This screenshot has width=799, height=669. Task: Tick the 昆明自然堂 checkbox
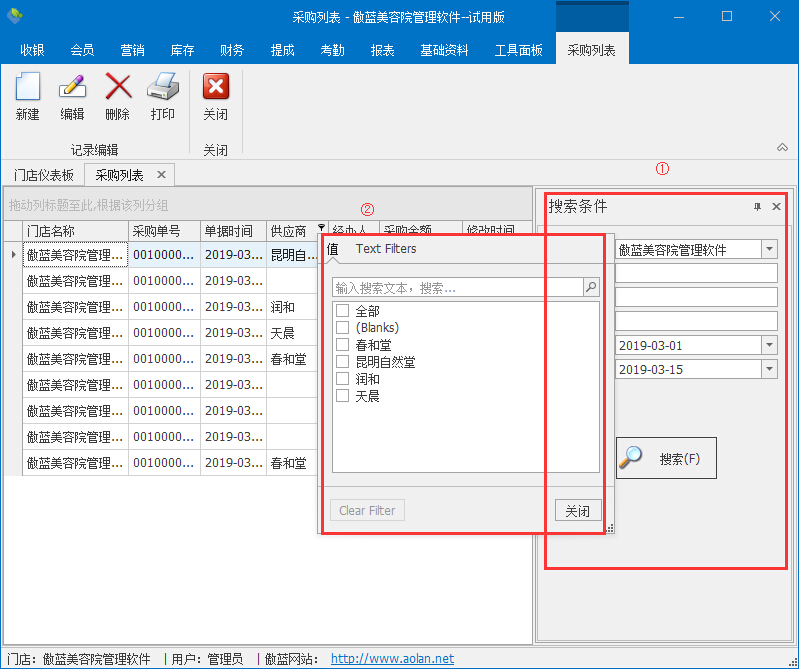coord(342,362)
